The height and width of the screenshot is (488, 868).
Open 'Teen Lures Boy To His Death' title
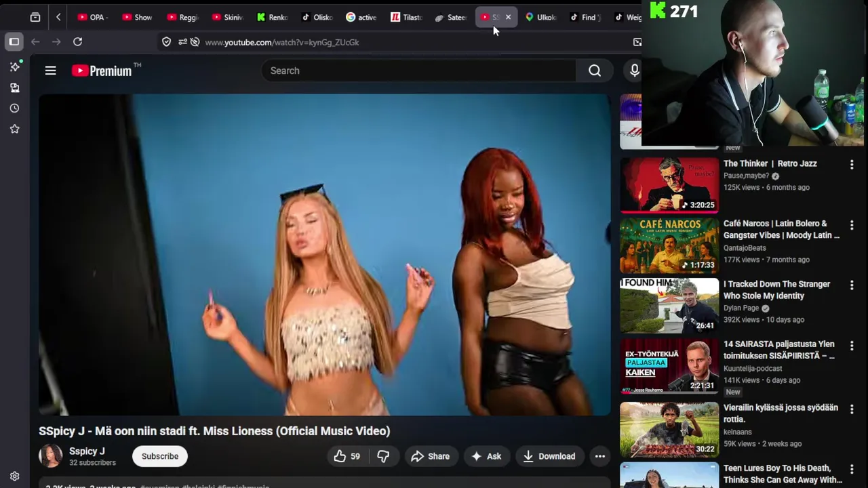(x=783, y=474)
